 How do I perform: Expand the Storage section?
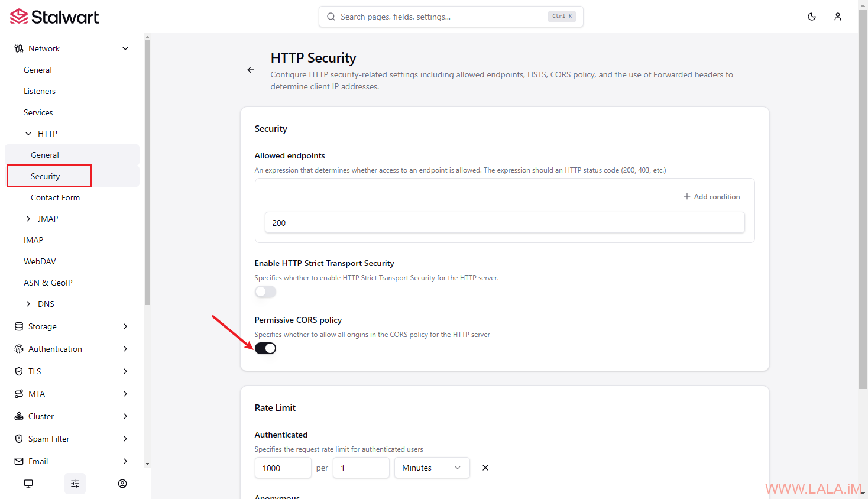tap(72, 326)
